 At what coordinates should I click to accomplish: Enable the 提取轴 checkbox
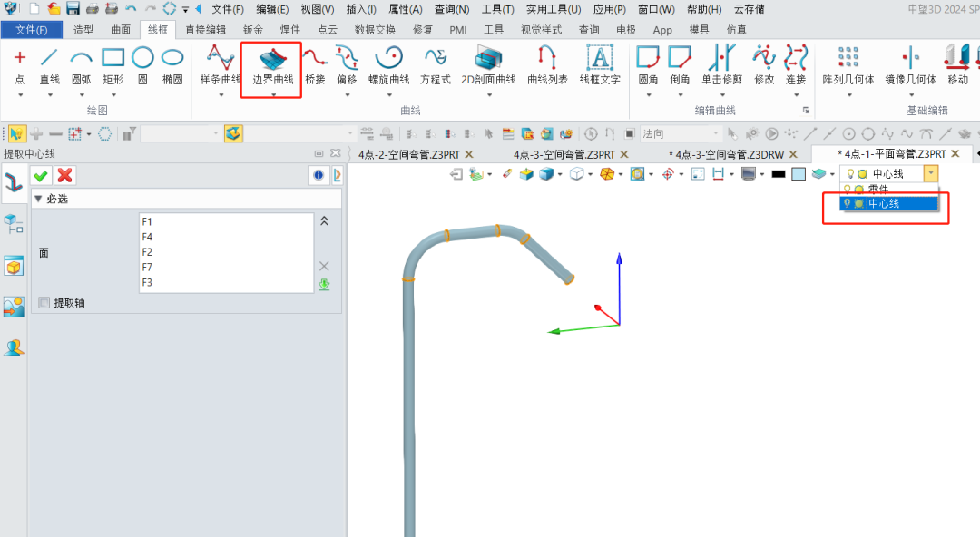coord(44,303)
